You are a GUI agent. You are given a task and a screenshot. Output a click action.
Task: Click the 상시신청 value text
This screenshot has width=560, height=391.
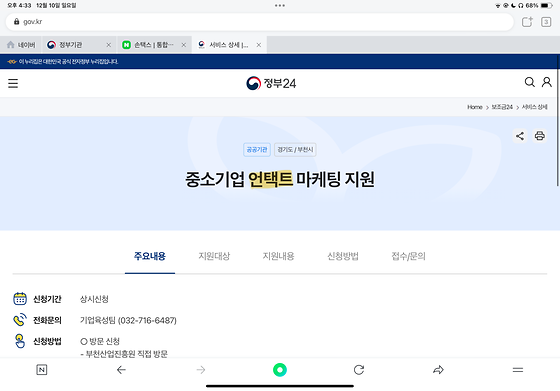pyautogui.click(x=94, y=299)
